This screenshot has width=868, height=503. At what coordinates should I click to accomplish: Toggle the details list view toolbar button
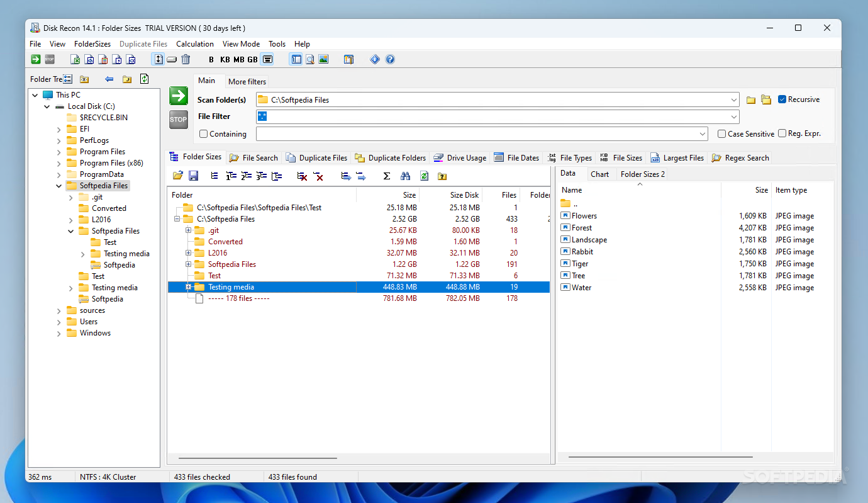pyautogui.click(x=267, y=59)
